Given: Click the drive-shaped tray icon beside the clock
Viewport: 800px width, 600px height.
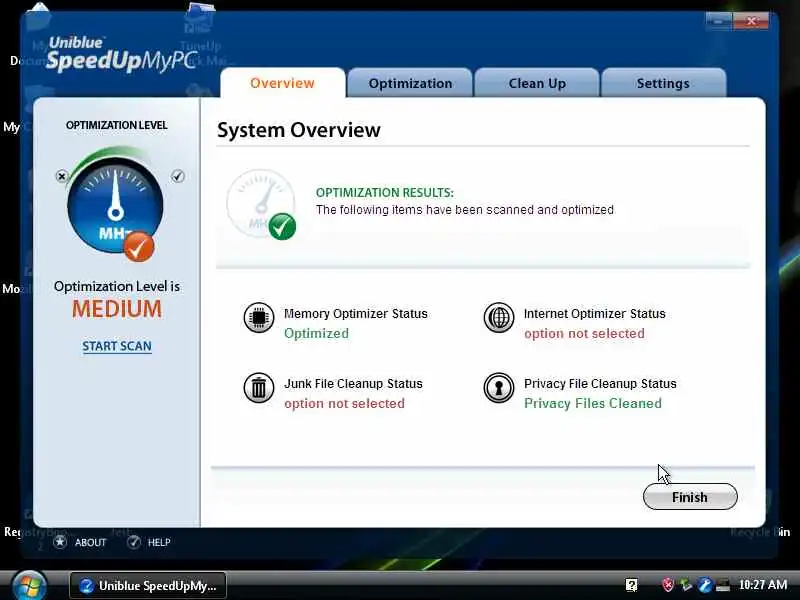Looking at the screenshot, I should 723,585.
